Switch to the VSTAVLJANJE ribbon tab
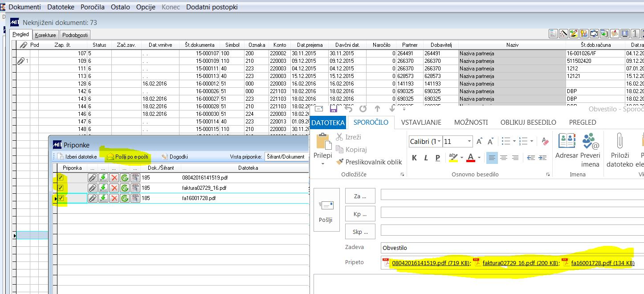Viewport: 644px width, 294px height. coord(421,122)
